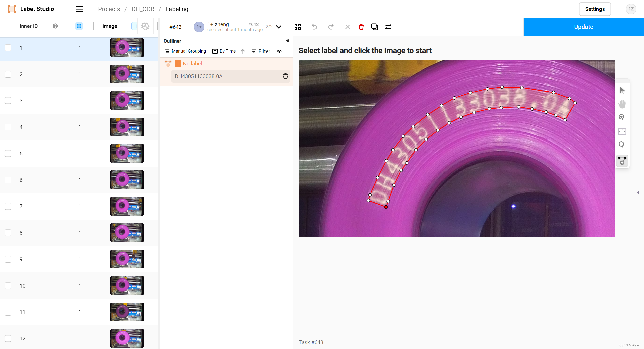Click the zoom out magnifier tool
644x349 pixels.
click(x=621, y=144)
